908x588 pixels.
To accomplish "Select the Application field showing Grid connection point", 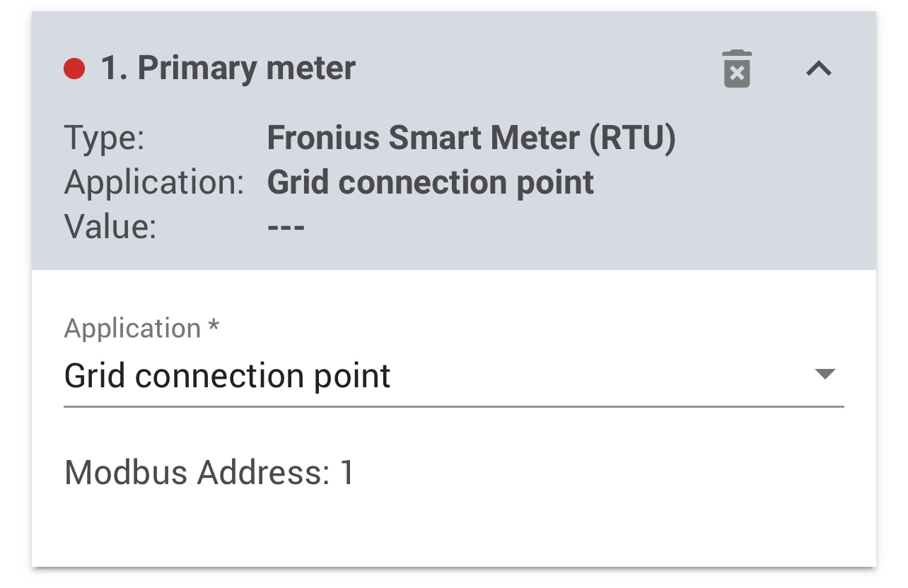I will (424, 375).
